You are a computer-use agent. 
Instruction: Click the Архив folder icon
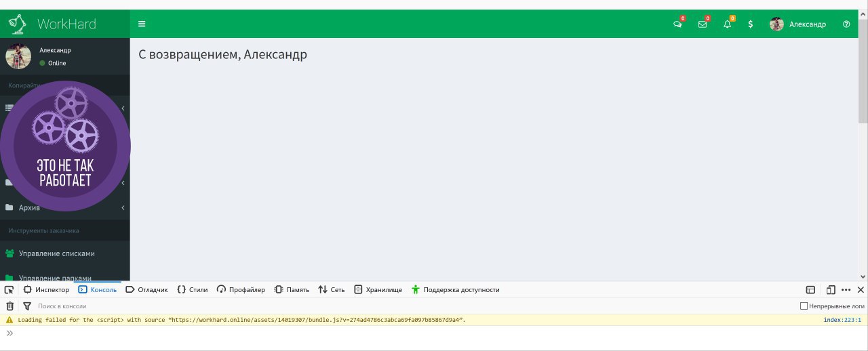pos(9,207)
